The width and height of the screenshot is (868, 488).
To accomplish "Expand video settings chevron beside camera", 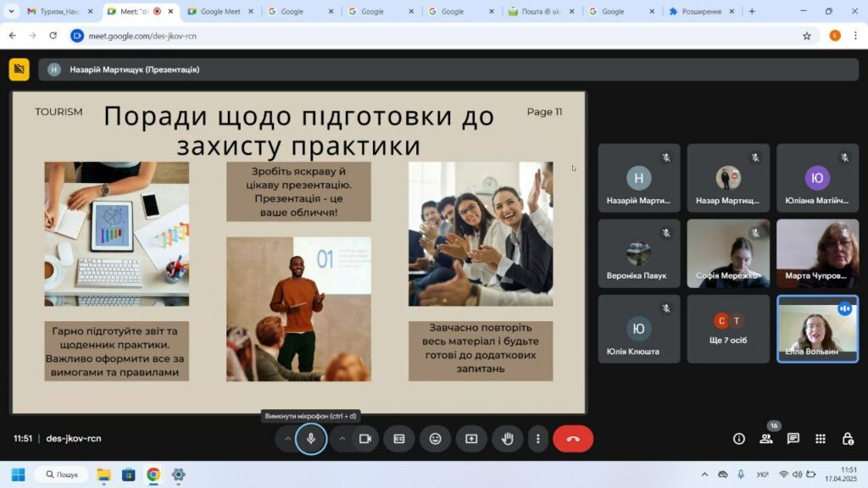I will 342,439.
